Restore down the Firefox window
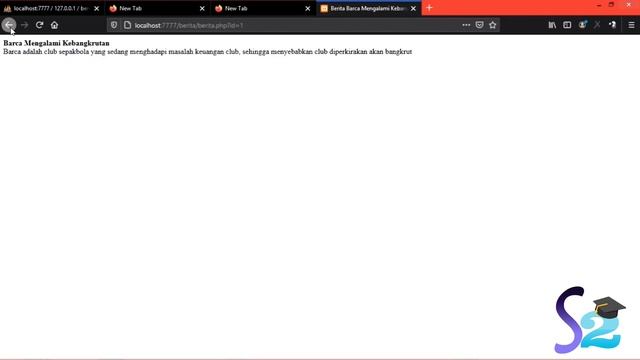Viewport: 640px width, 360px height. [611, 5]
